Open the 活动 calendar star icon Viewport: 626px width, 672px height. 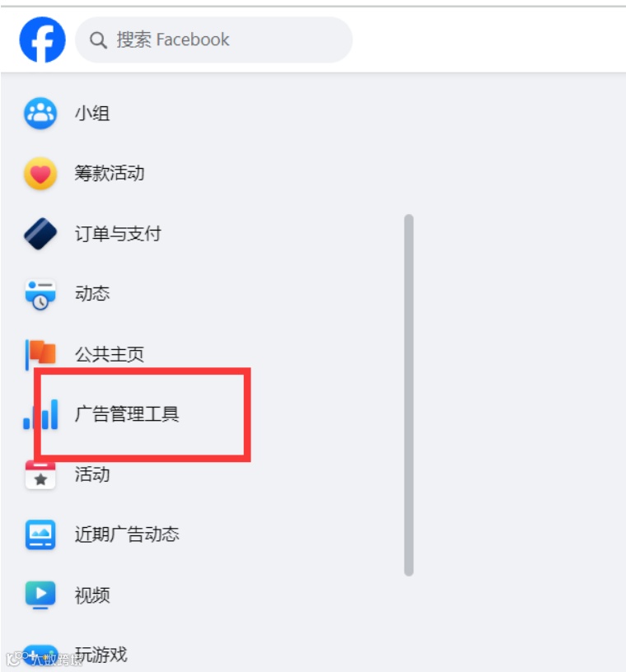(x=40, y=475)
